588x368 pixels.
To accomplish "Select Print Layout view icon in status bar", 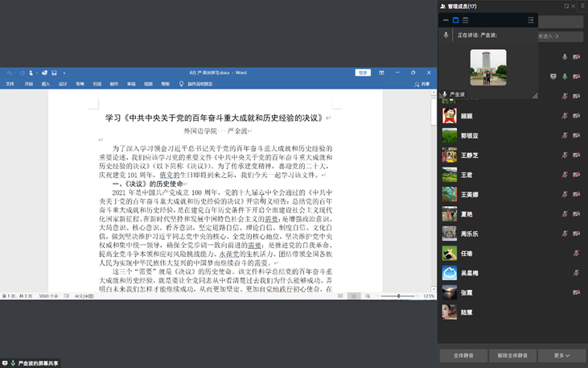I will 354,296.
